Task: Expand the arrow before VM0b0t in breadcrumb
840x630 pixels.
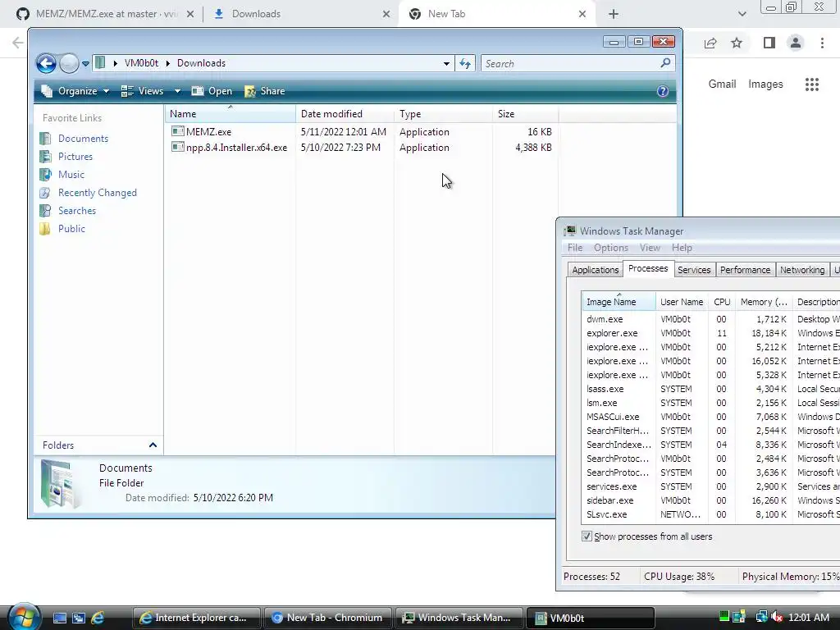Action: (115, 63)
